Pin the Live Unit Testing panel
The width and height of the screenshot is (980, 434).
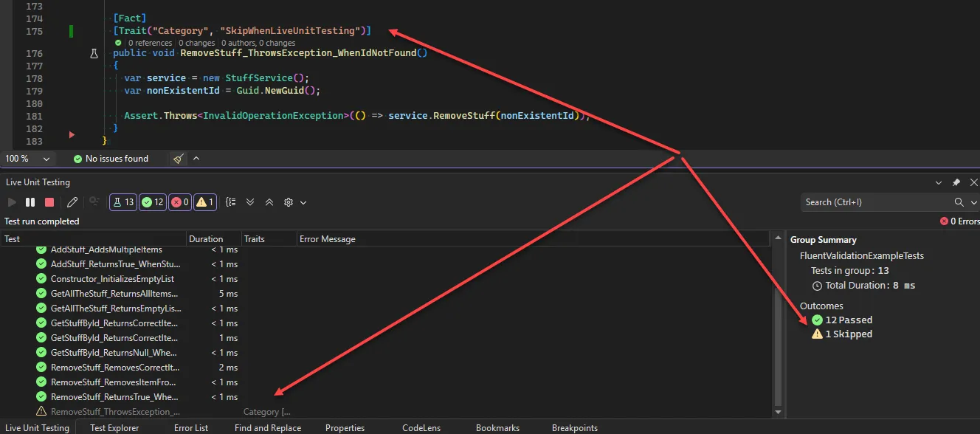[956, 182]
